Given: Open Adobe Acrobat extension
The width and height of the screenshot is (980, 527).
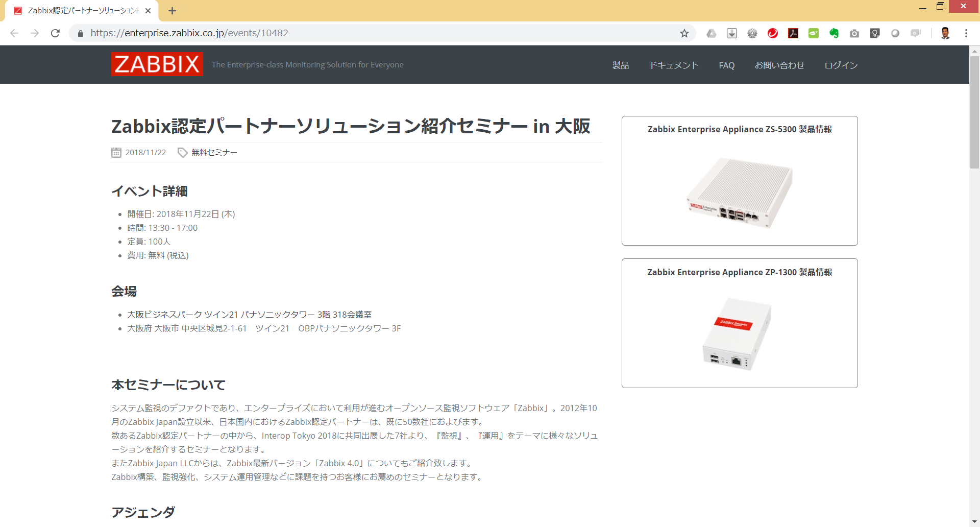Looking at the screenshot, I should click(x=793, y=33).
